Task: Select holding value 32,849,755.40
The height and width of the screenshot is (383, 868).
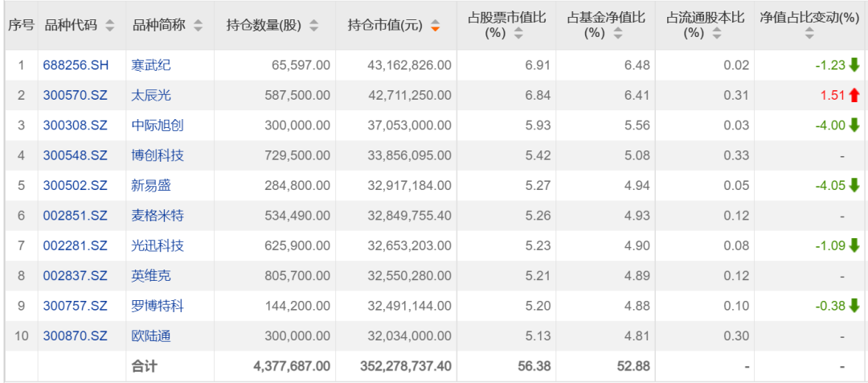Action: (409, 216)
